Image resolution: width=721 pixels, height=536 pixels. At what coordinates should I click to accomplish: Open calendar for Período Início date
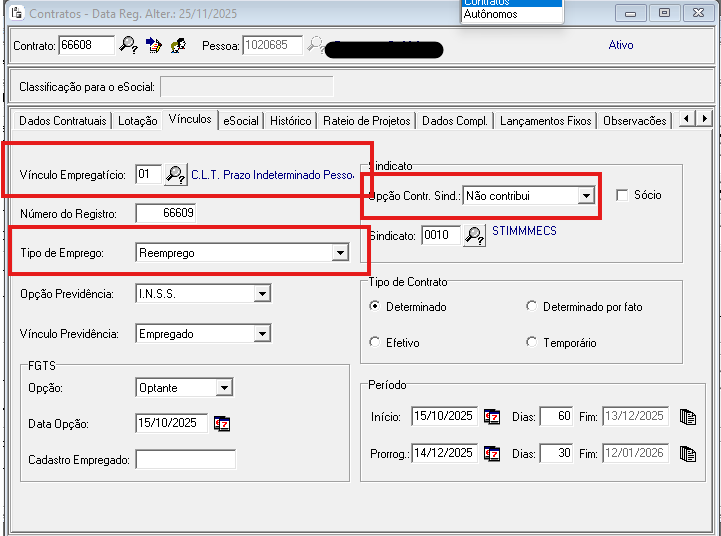pos(492,417)
